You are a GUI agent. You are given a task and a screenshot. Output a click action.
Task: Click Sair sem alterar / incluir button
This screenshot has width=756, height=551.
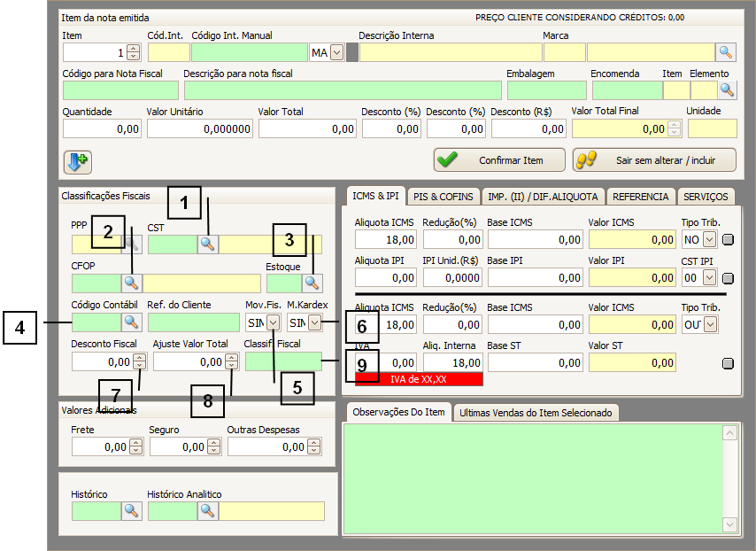click(x=654, y=159)
